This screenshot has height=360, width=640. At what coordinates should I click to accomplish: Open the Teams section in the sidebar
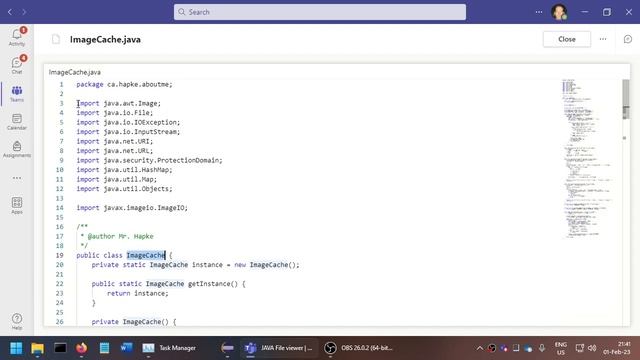(x=17, y=93)
